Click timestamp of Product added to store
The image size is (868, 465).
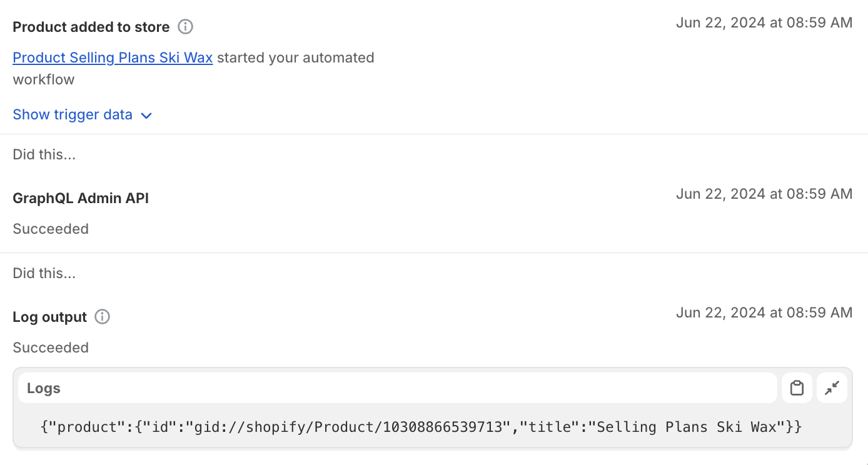[764, 23]
